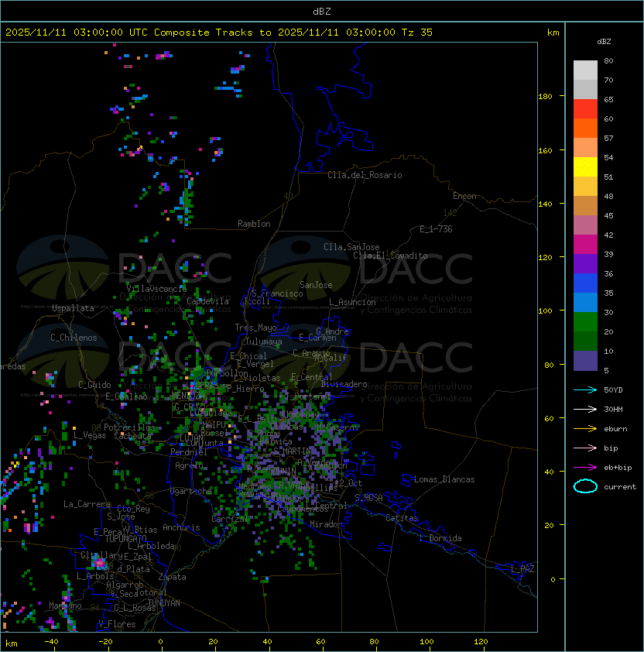Click the 'eburn' legend label
Viewport: 644px width, 652px height.
(615, 429)
